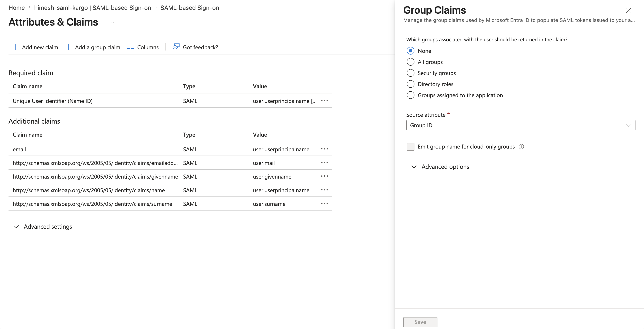Click the user.givenname value cell
This screenshot has height=329, width=644.
point(272,177)
